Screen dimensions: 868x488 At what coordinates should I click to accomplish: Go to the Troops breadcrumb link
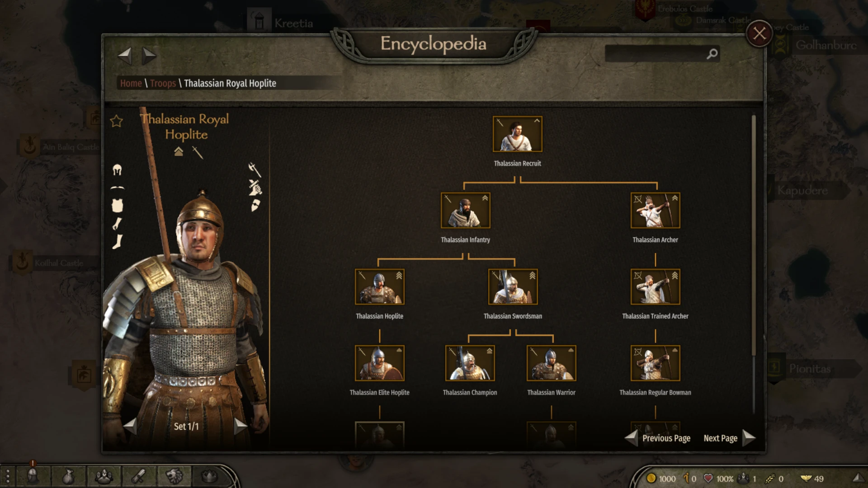click(163, 83)
